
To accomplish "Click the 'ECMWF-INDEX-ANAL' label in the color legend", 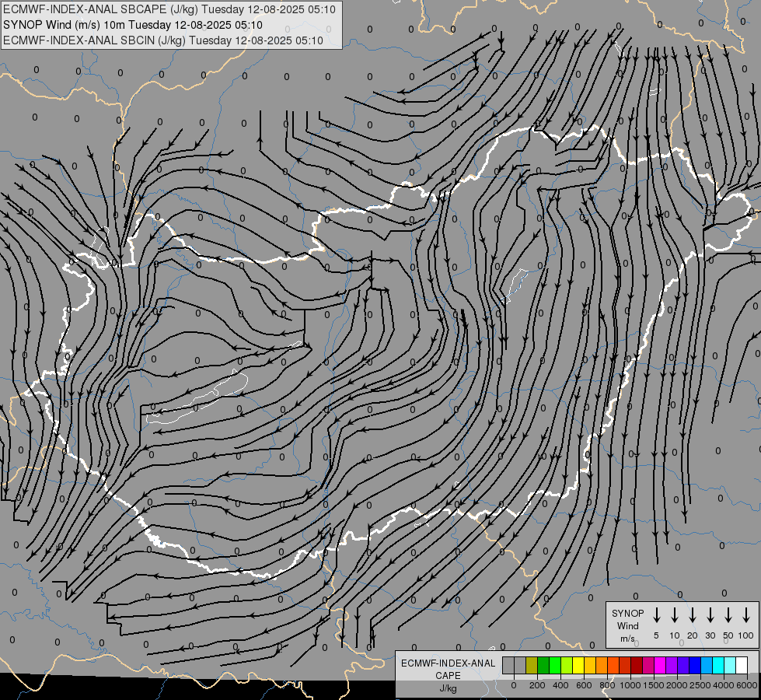I will 448,663.
